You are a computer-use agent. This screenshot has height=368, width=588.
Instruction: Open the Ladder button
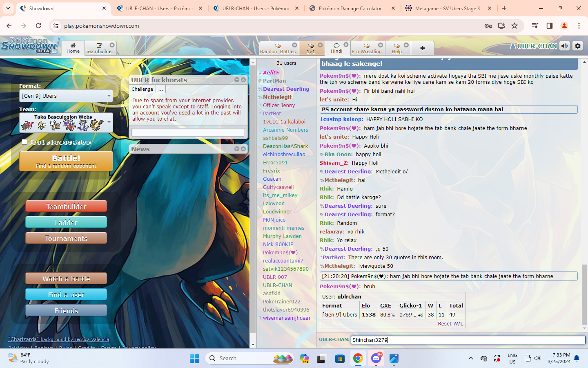point(66,222)
